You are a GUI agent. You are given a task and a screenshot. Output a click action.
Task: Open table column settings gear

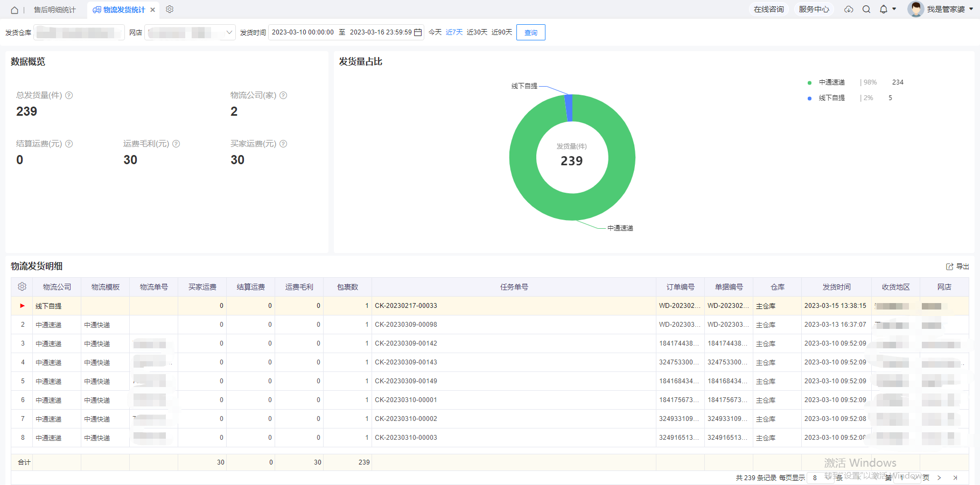[22, 287]
